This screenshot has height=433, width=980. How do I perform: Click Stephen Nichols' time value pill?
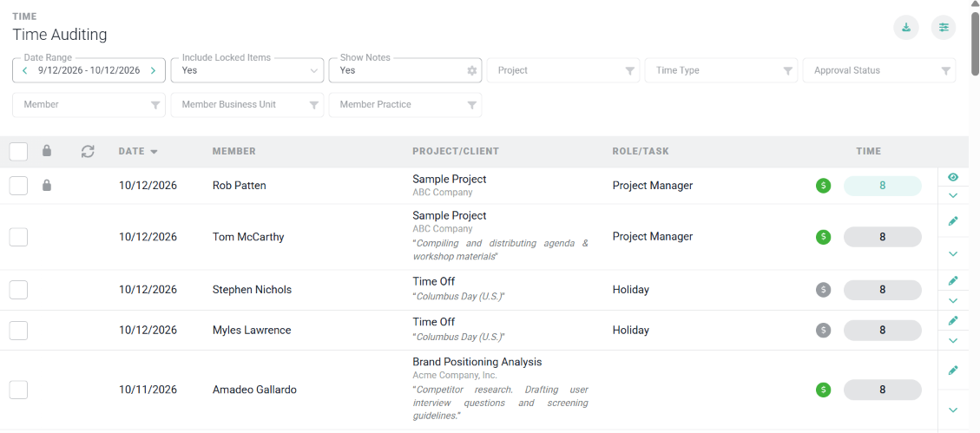click(x=883, y=290)
